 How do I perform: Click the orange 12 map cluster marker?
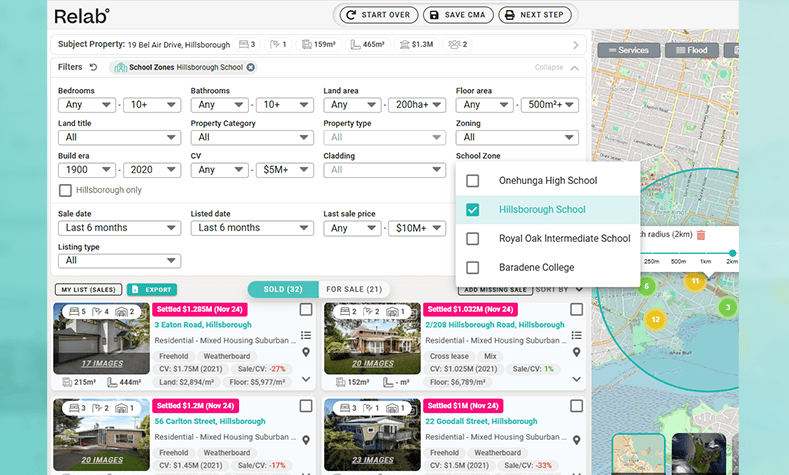(655, 320)
